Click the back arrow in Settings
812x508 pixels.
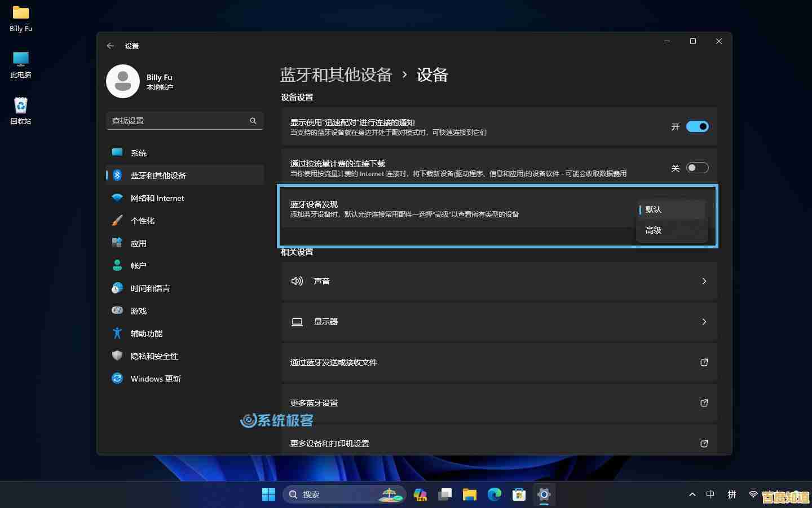click(111, 46)
